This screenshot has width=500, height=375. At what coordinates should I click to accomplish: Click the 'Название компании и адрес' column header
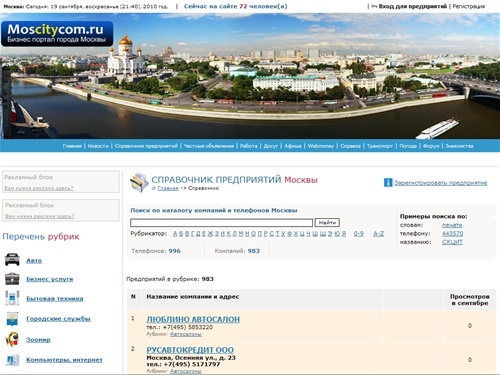click(193, 296)
